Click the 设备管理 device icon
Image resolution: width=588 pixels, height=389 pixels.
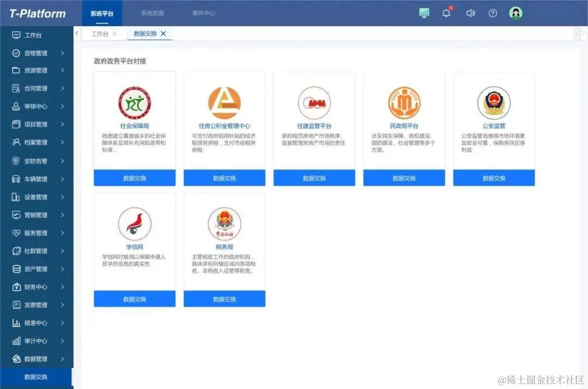16,197
